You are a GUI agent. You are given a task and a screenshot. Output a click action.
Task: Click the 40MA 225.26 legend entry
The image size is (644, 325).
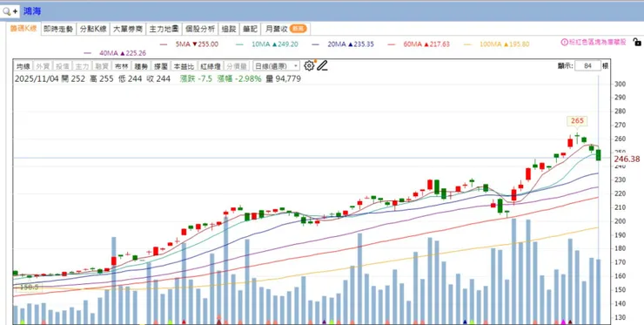tap(115, 53)
